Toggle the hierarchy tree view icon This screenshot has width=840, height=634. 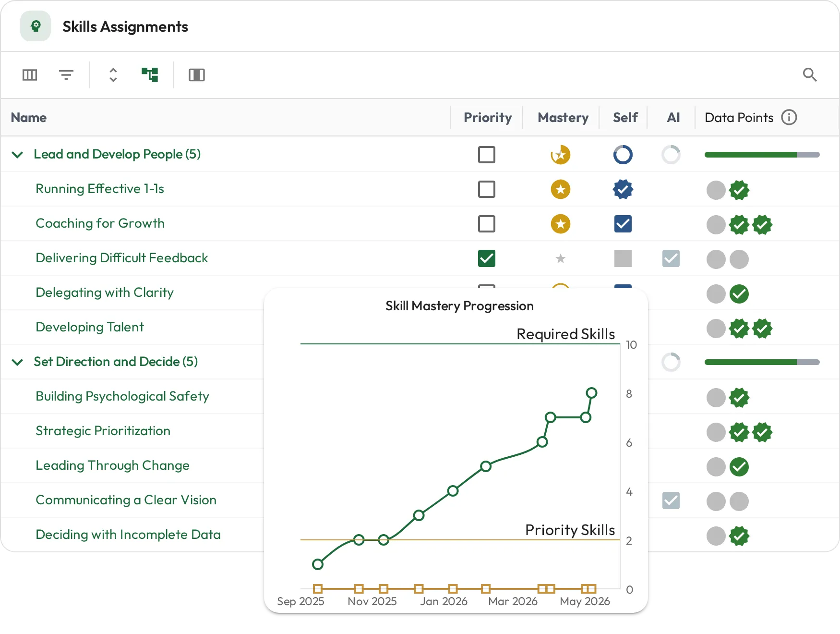point(150,75)
